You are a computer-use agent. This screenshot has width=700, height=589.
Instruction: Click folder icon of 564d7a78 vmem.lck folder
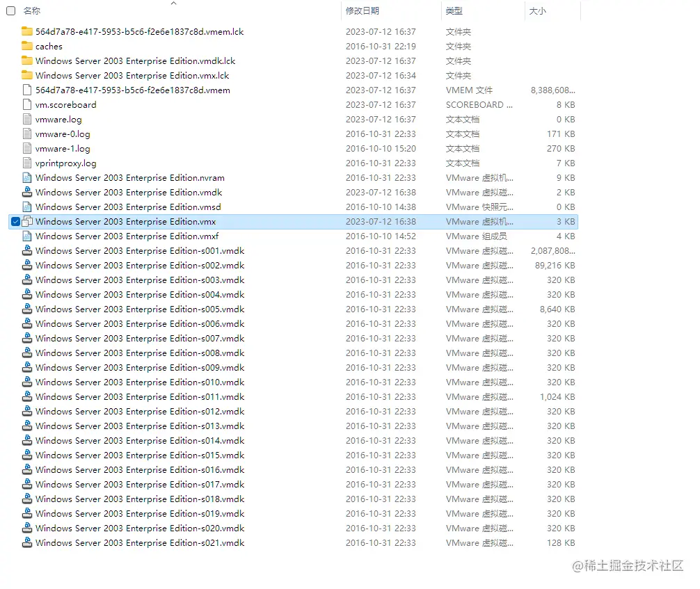[27, 31]
